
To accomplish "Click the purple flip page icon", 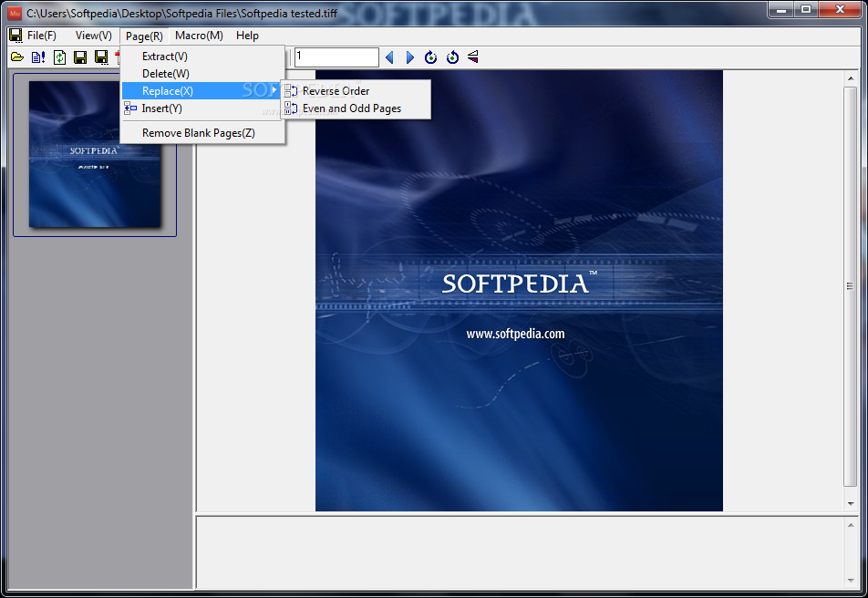I will pos(472,57).
